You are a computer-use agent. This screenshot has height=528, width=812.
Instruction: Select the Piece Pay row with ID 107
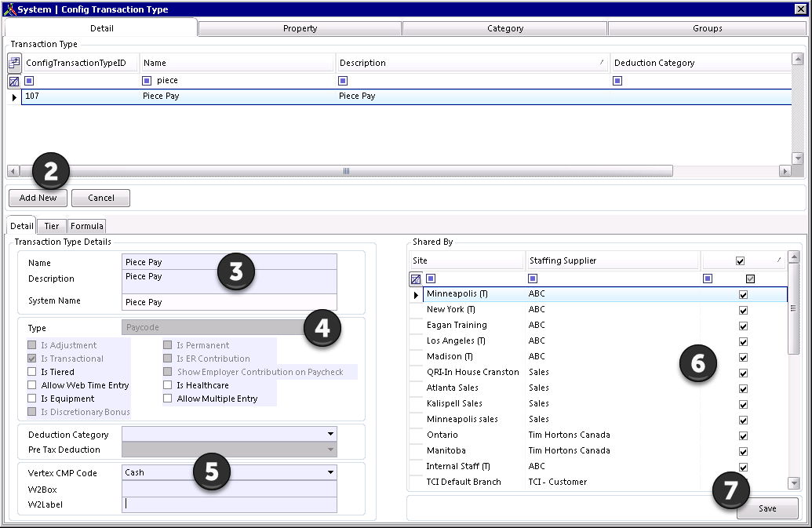click(x=406, y=96)
